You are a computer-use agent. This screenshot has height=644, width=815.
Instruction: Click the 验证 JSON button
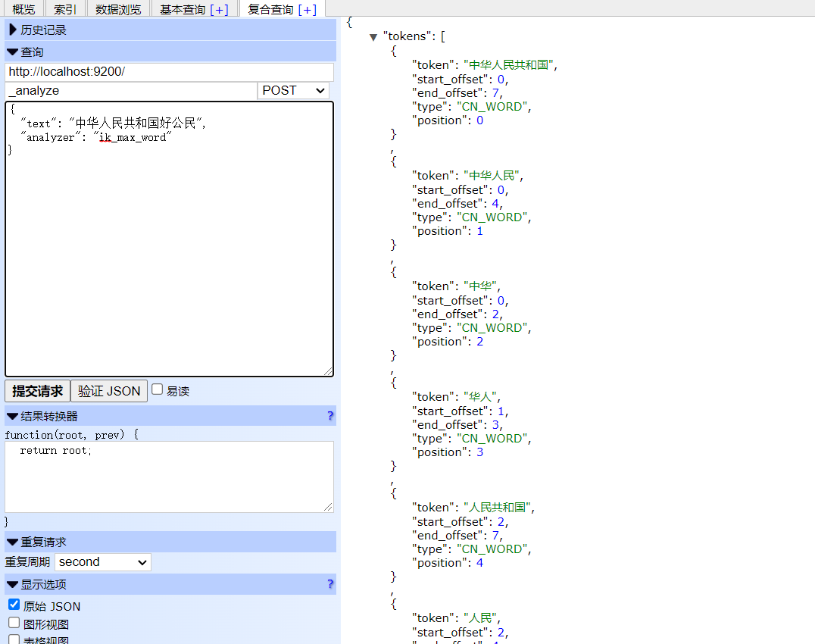(109, 391)
